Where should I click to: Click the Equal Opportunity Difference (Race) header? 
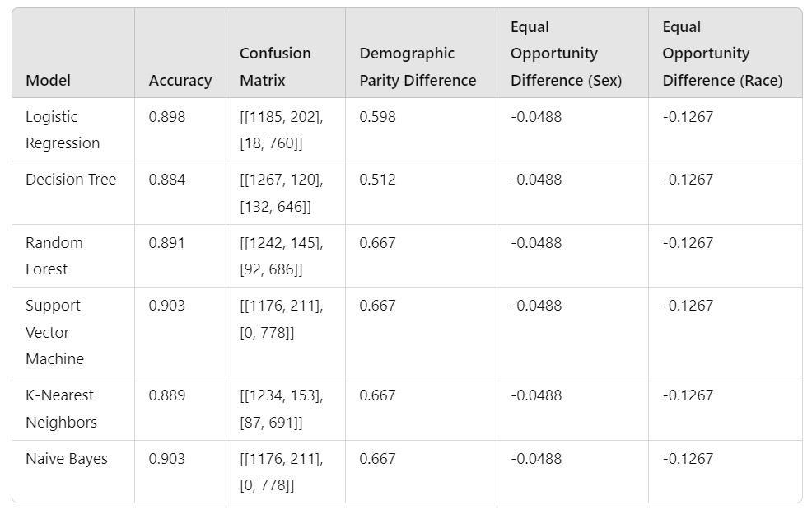click(x=722, y=54)
